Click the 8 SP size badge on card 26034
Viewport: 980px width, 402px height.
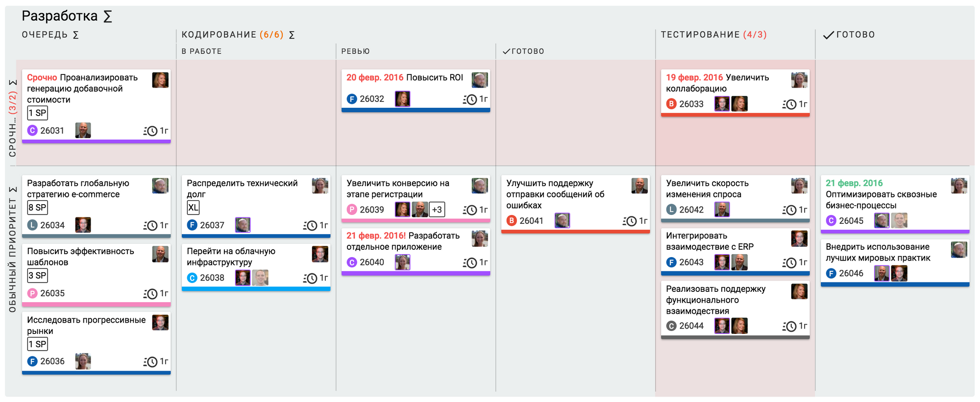pos(37,207)
